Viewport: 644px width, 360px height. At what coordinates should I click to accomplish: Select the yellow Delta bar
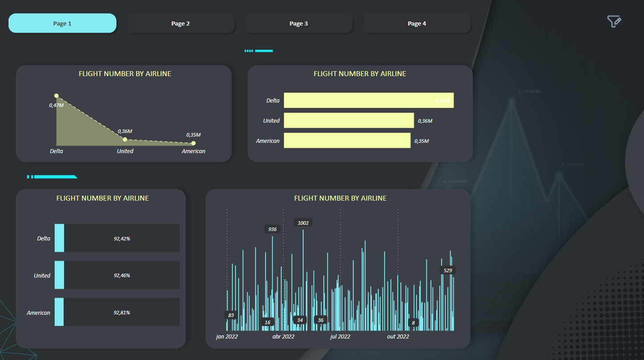(x=369, y=100)
